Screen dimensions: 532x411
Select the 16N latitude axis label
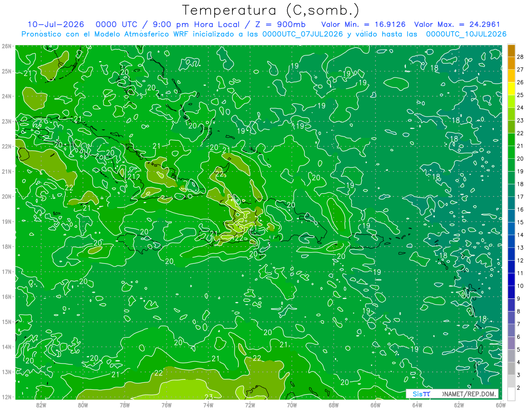(x=6, y=297)
